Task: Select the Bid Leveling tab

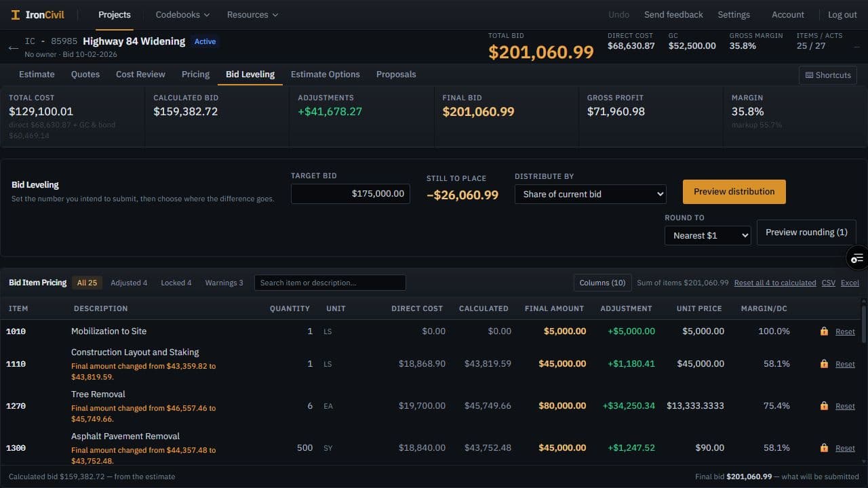Action: click(x=250, y=75)
